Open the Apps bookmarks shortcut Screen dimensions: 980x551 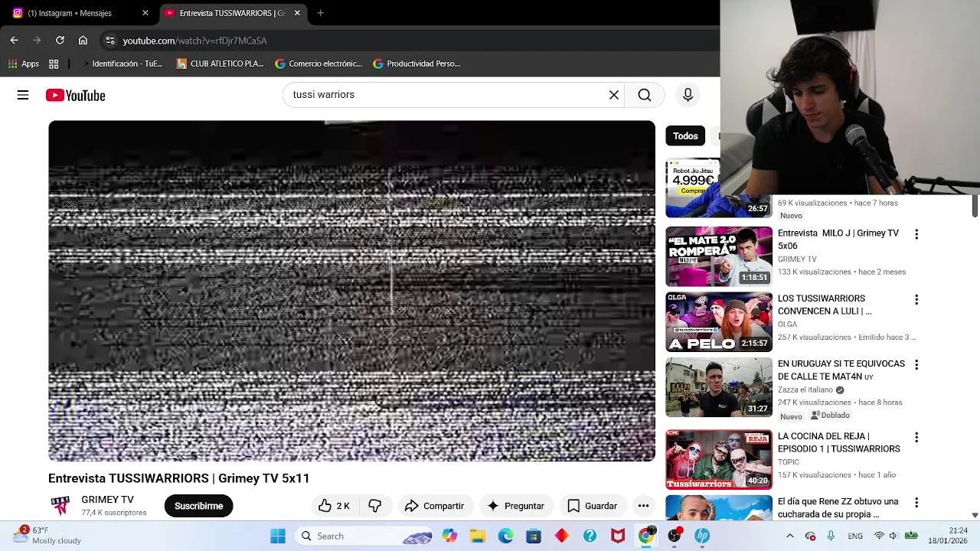[24, 64]
